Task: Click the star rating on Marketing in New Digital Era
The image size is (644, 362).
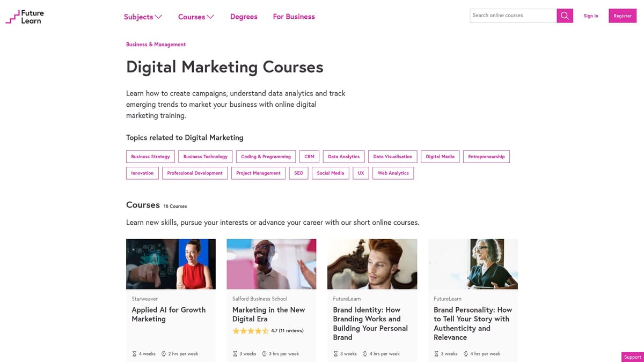Action: pyautogui.click(x=251, y=331)
